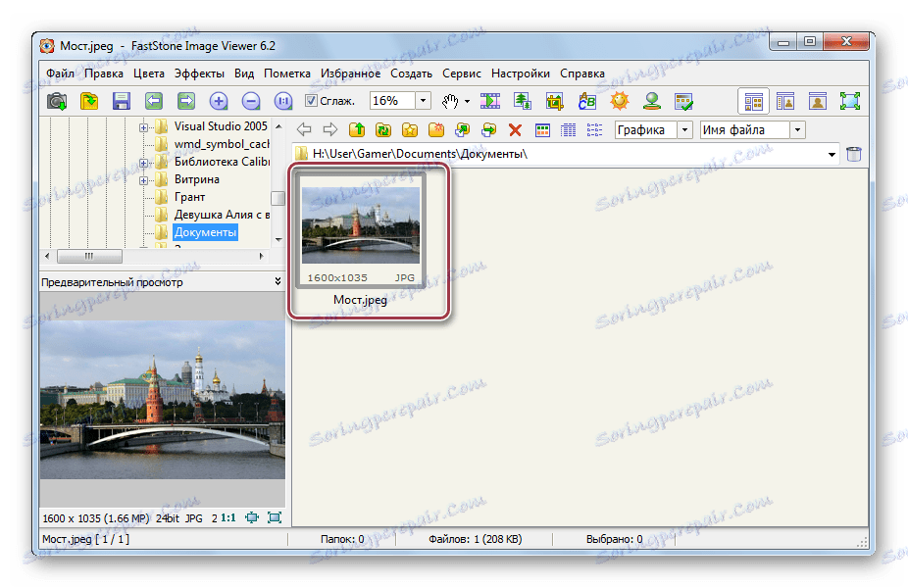Viewport: 908px width, 588px height.
Task: Open the Сервис menu
Action: click(x=462, y=73)
